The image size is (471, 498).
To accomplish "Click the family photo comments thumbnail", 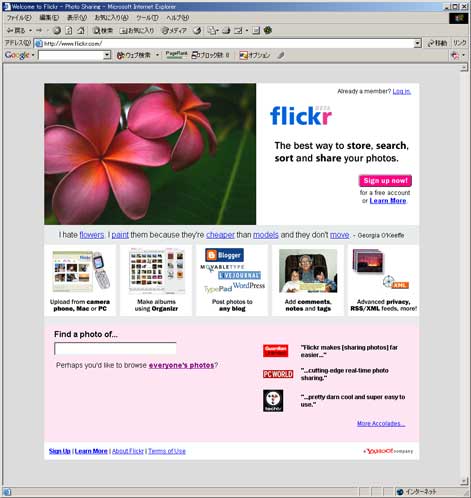I will (x=308, y=271).
